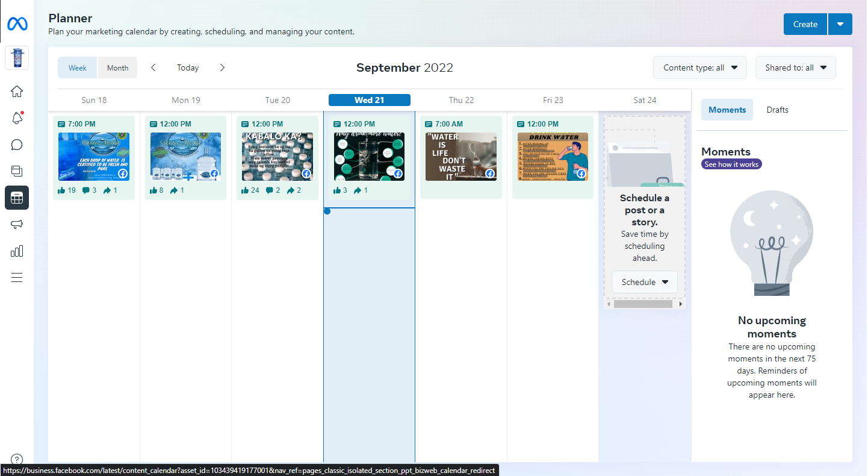
Task: Click share count on Sunday post
Action: point(110,190)
